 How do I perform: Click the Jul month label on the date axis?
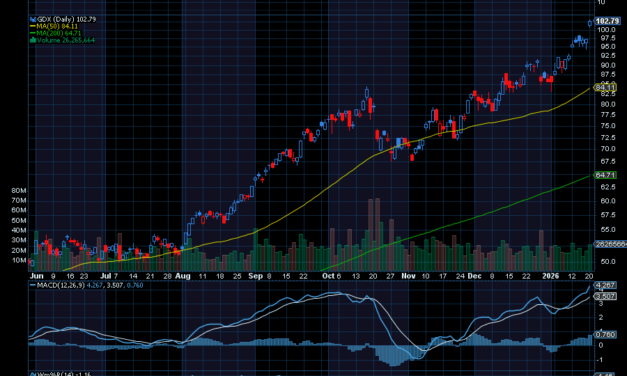point(106,276)
